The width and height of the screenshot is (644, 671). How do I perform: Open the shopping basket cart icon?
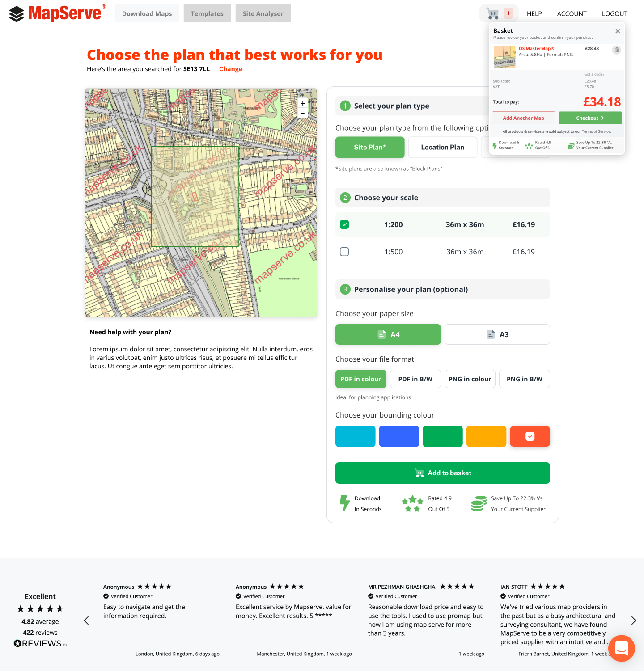pyautogui.click(x=492, y=14)
